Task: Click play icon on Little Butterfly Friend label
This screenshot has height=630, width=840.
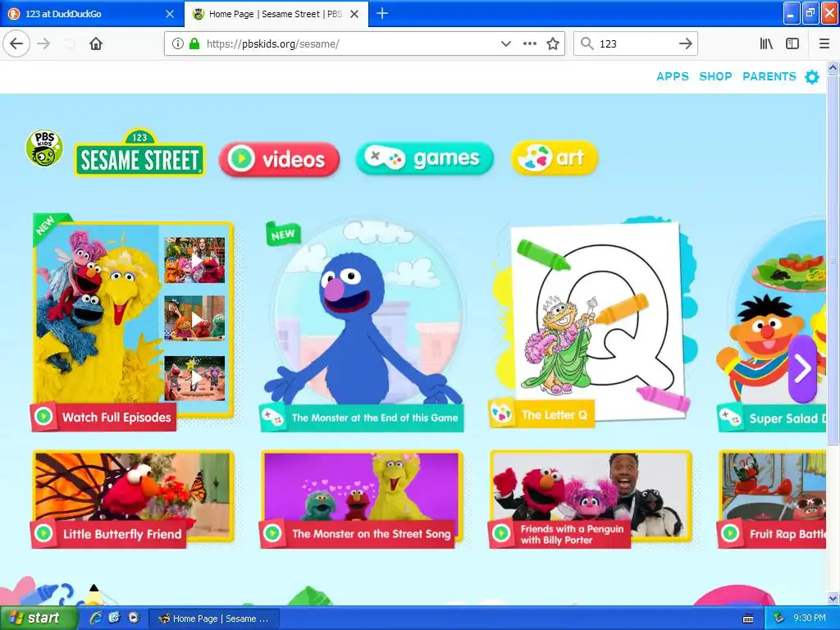Action: tap(44, 533)
